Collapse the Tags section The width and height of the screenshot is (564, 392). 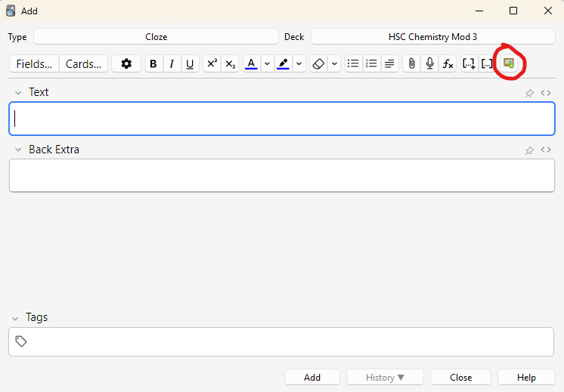pyautogui.click(x=15, y=318)
